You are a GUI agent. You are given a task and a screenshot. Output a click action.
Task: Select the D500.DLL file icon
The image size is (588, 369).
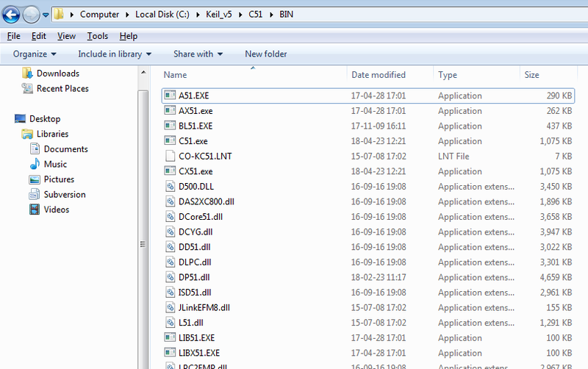pos(170,187)
